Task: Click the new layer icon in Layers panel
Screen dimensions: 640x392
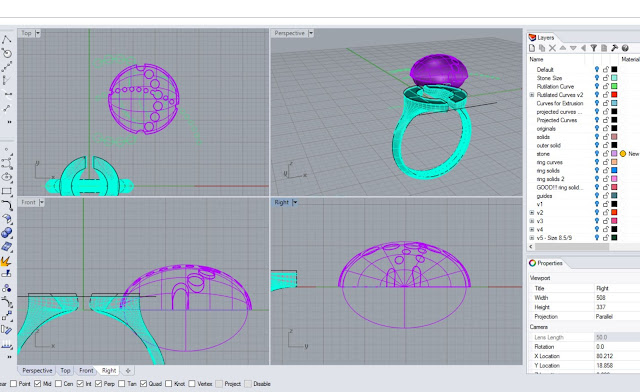Action: pyautogui.click(x=532, y=48)
